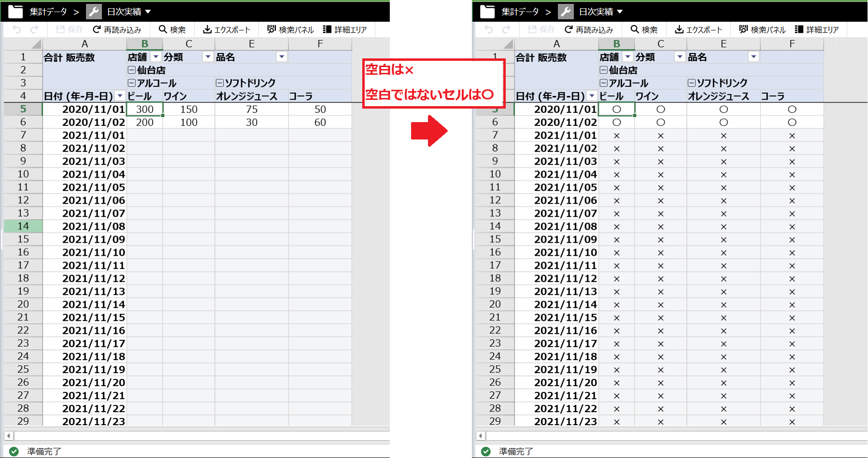Open 検索パネル in the right window toolbar
Image resolution: width=868 pixels, height=458 pixels.
[x=762, y=29]
